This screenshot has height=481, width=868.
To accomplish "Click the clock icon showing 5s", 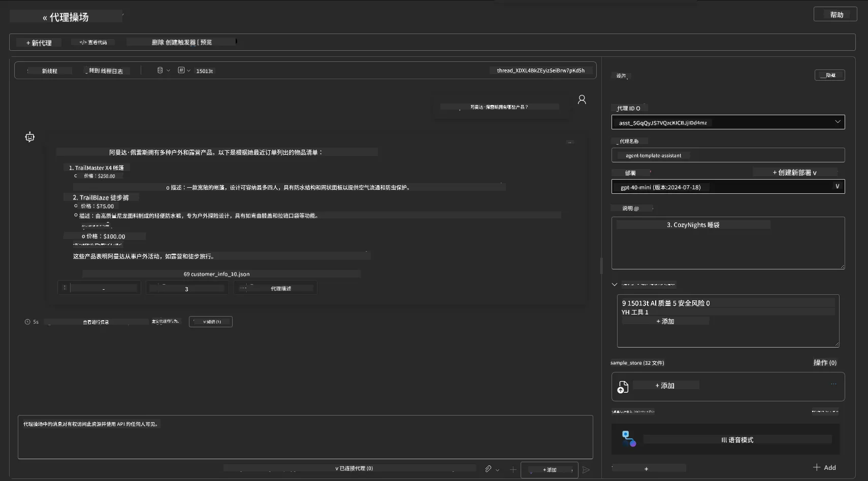I will click(x=27, y=322).
